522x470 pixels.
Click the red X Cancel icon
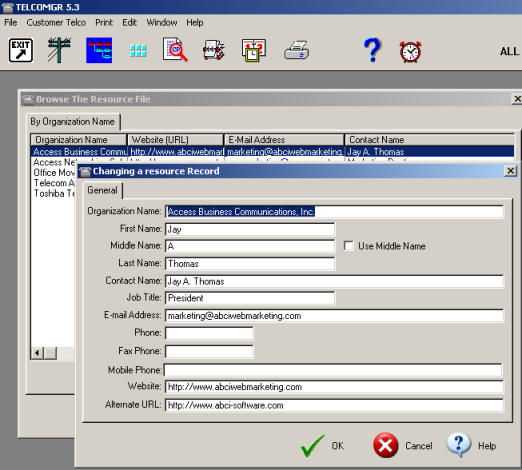pos(386,445)
